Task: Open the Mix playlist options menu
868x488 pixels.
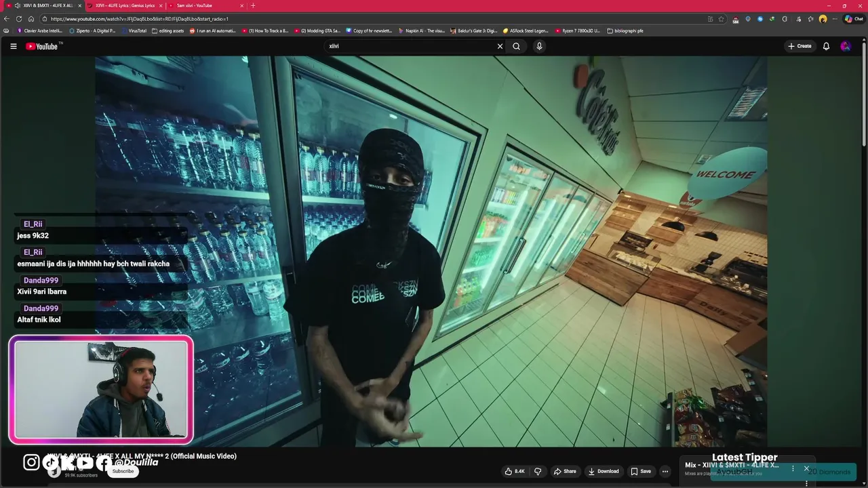Action: 793,468
